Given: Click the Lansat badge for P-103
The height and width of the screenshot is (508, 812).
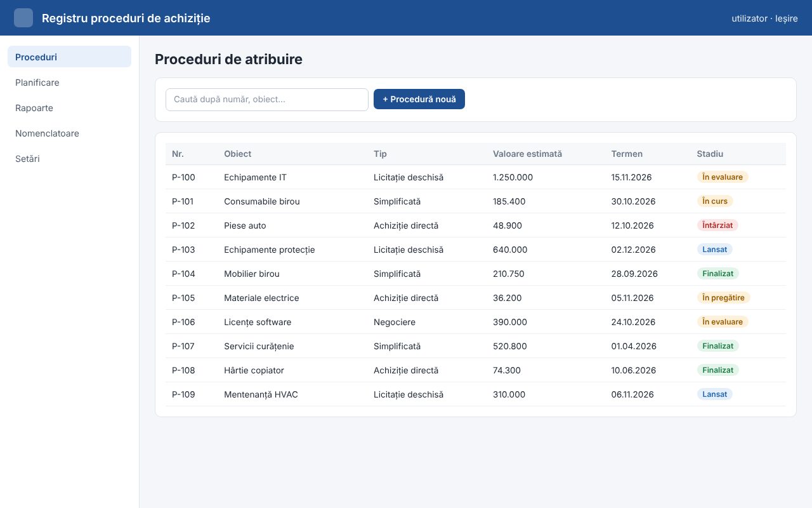Looking at the screenshot, I should [715, 250].
